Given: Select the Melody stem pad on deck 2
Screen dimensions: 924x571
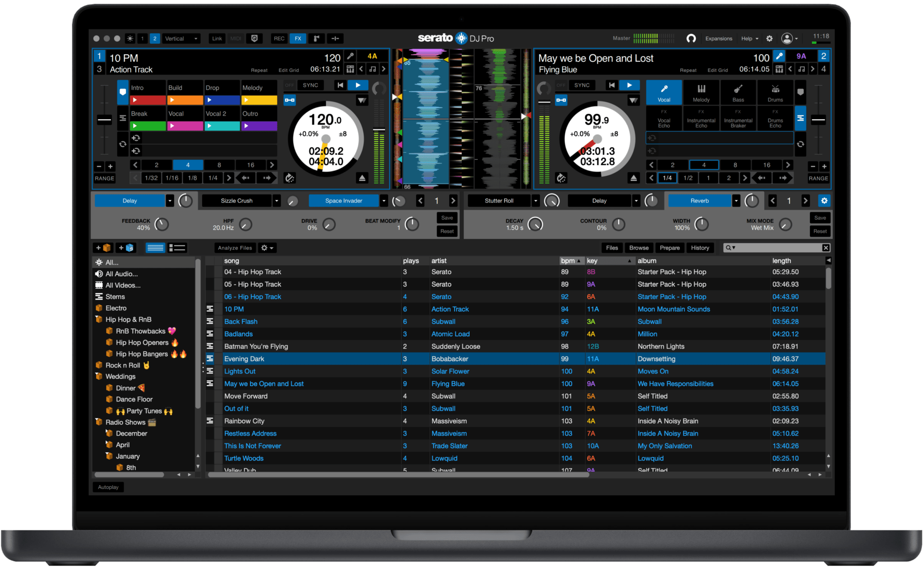Looking at the screenshot, I should pyautogui.click(x=701, y=92).
